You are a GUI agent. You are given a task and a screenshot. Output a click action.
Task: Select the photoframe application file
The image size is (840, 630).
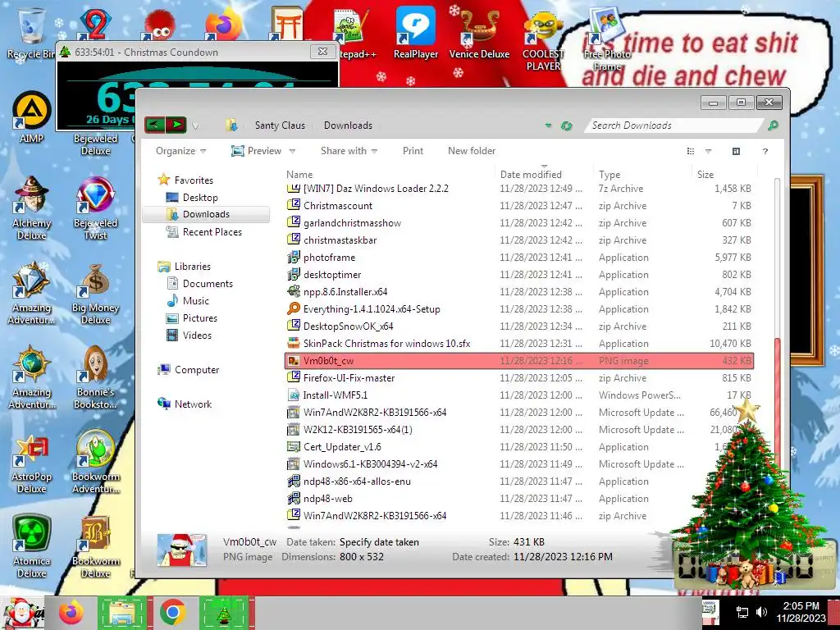tap(518, 257)
